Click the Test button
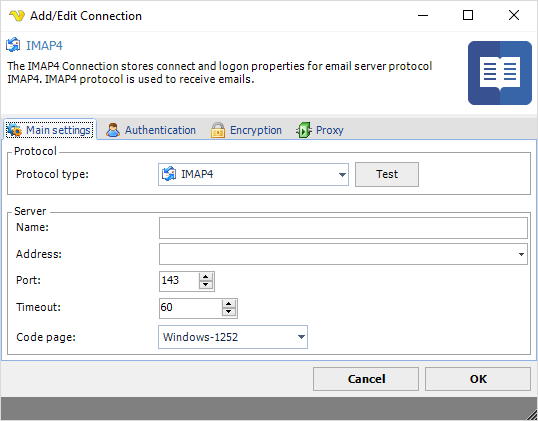Viewport: 538px width, 421px height. pyautogui.click(x=387, y=174)
